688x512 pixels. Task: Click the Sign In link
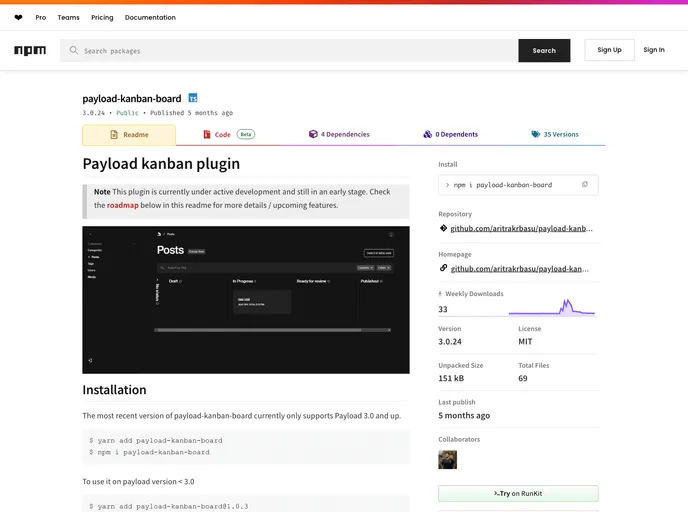click(654, 50)
